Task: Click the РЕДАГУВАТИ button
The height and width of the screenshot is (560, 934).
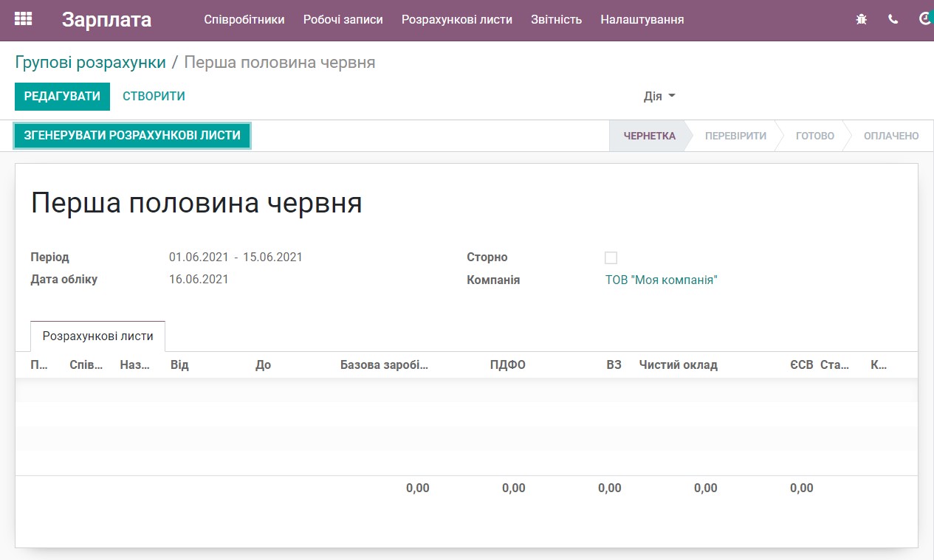Action: point(62,96)
